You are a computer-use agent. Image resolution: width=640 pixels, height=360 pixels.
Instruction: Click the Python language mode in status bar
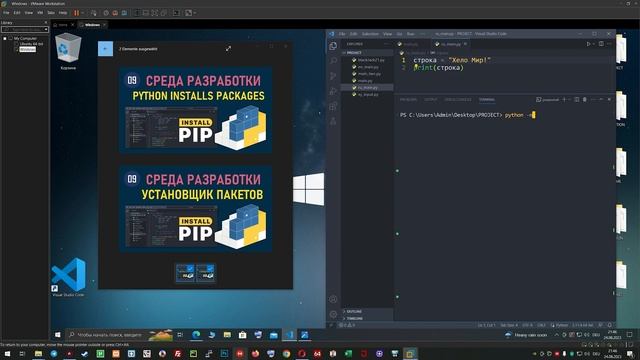(x=562, y=325)
